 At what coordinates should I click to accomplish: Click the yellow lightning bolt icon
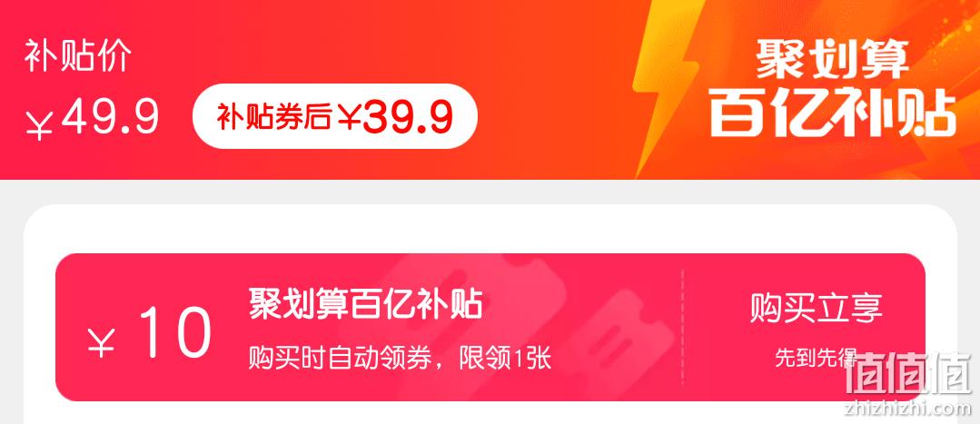pos(666,87)
